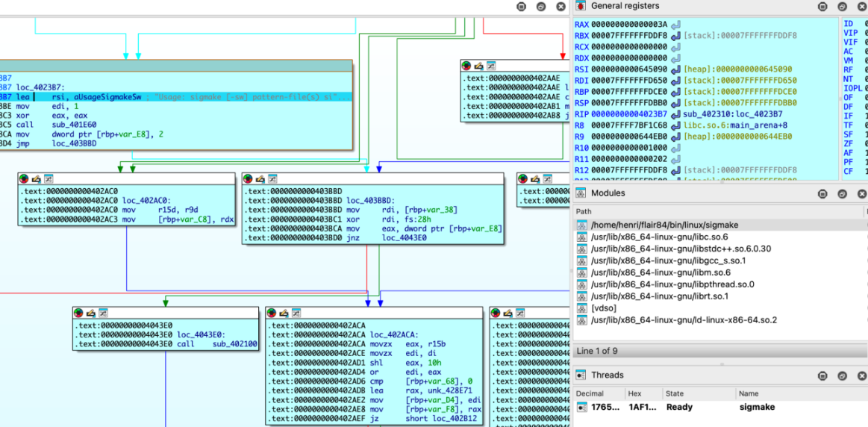
Task: Click the jump arrow next to RIP
Action: click(675, 114)
